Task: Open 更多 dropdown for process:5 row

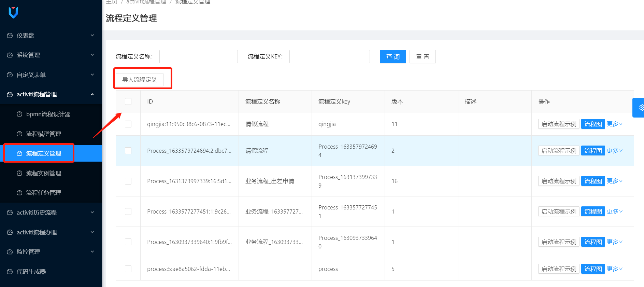Action: coord(615,269)
